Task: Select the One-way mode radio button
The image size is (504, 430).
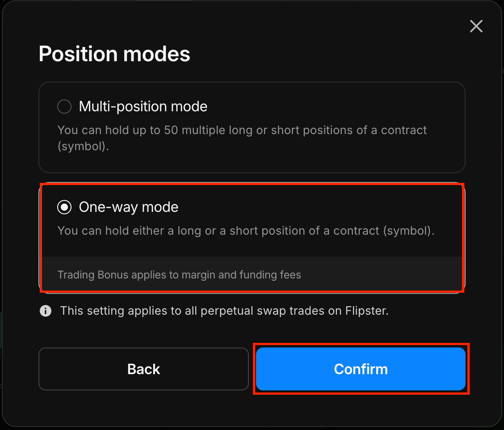Action: pos(64,207)
